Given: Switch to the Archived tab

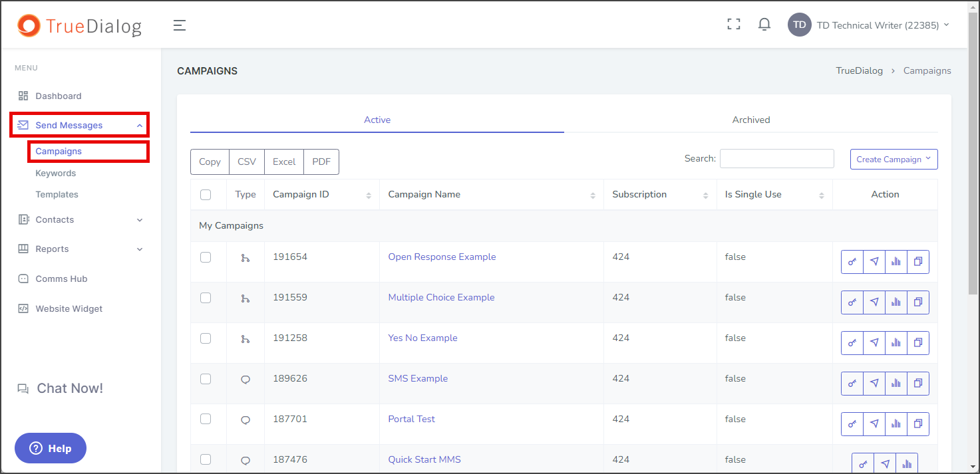Looking at the screenshot, I should (x=751, y=120).
